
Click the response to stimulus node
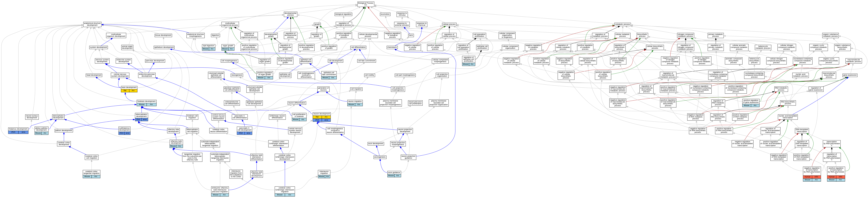point(402,14)
